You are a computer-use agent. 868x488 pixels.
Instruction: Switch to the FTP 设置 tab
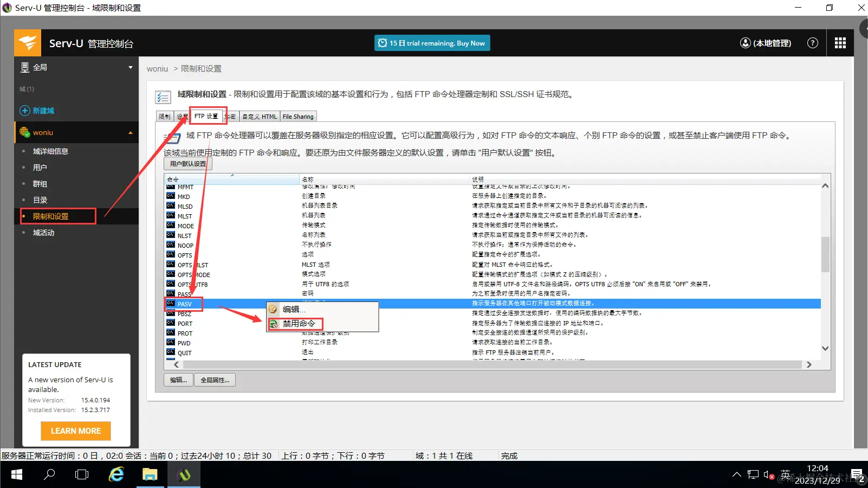click(206, 116)
